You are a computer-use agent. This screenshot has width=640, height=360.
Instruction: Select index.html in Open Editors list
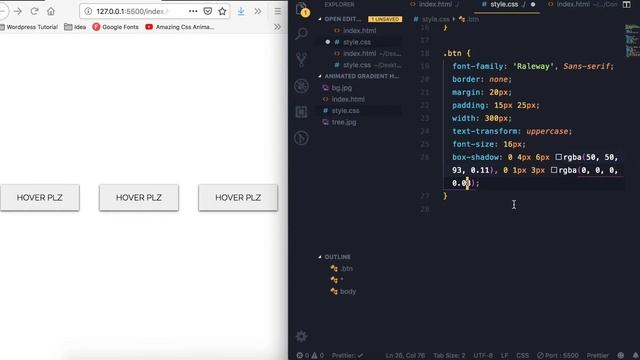pyautogui.click(x=359, y=31)
